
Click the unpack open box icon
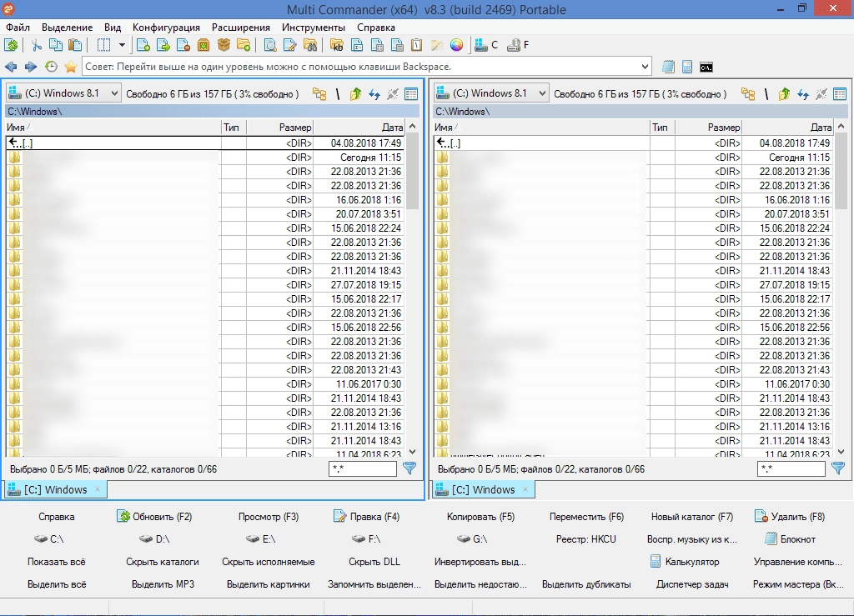pos(224,45)
